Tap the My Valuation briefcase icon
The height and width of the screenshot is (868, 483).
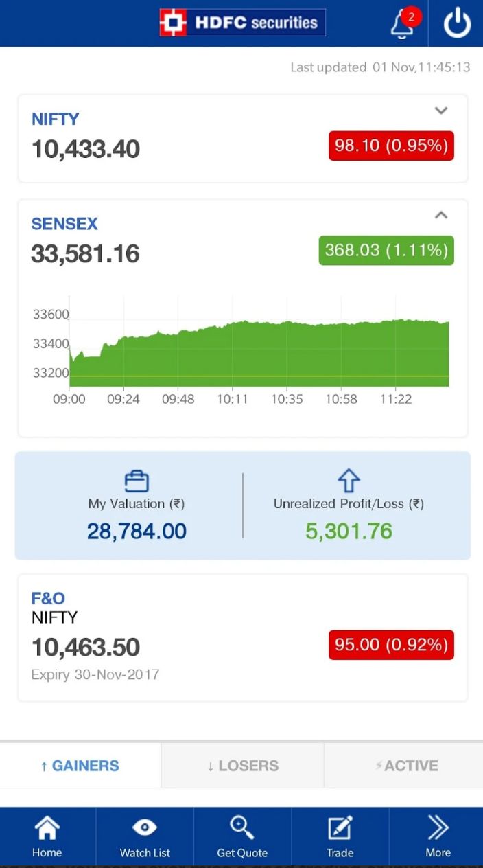click(x=136, y=481)
